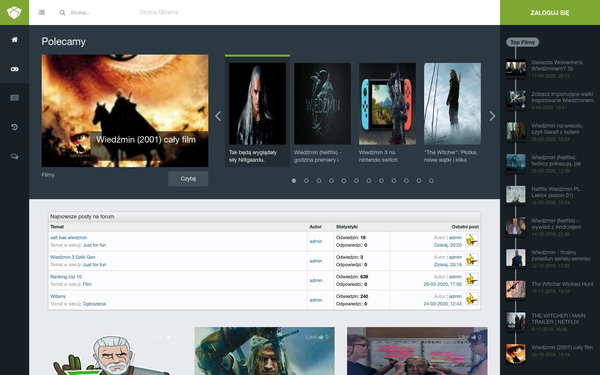Open the Wiedźmin 3 Dziki Gon topic
Screen dimensions: 600x375
[73, 257]
